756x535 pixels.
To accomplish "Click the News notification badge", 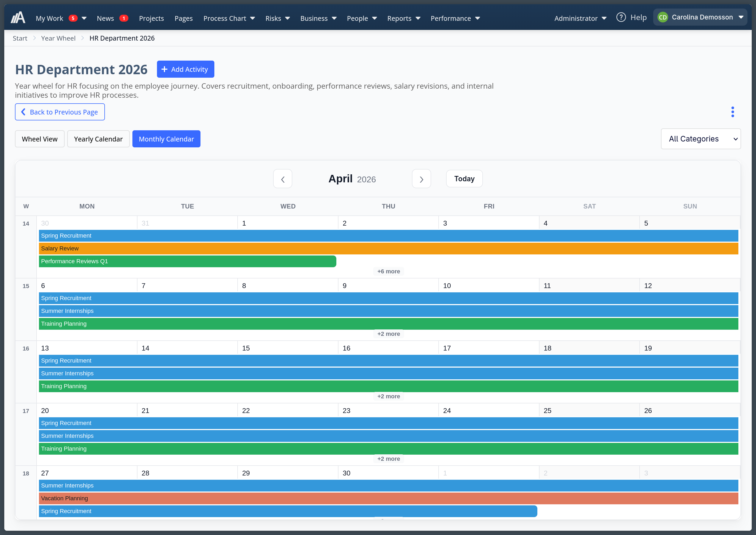I will (124, 18).
